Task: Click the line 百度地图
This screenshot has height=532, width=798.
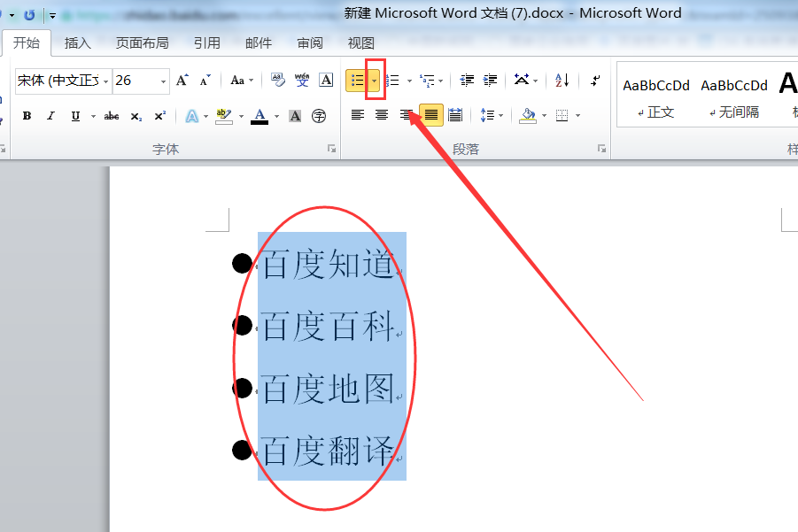Action: point(329,388)
